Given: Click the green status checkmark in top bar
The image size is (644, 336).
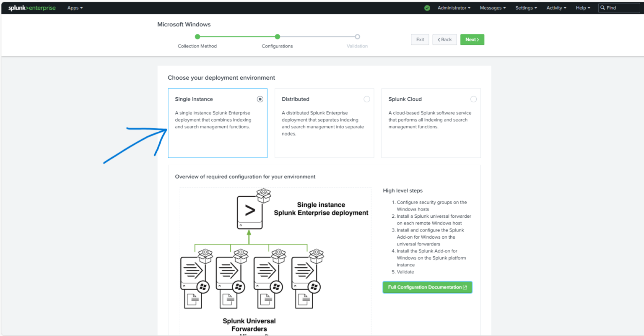Looking at the screenshot, I should point(427,8).
